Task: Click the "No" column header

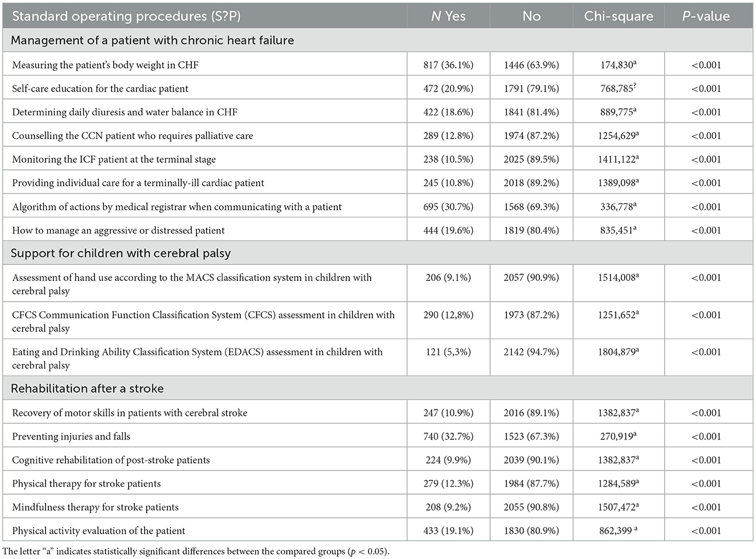Action: coord(531,16)
